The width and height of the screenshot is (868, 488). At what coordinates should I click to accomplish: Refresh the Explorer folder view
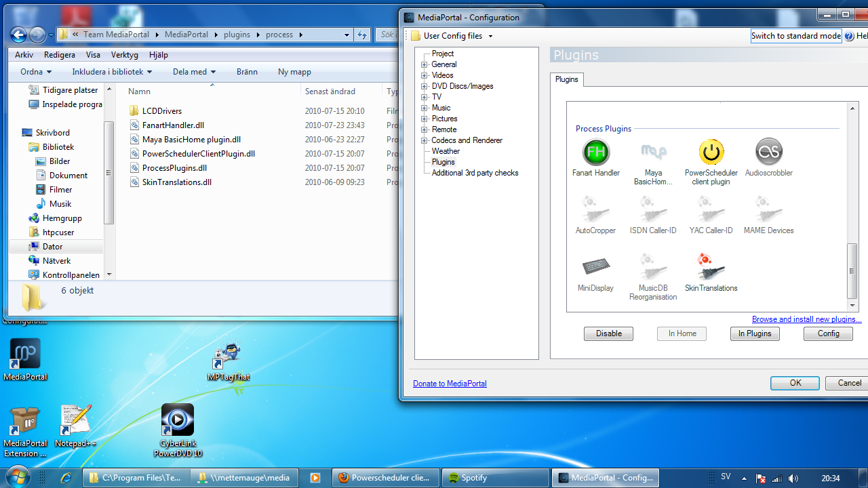coord(362,35)
